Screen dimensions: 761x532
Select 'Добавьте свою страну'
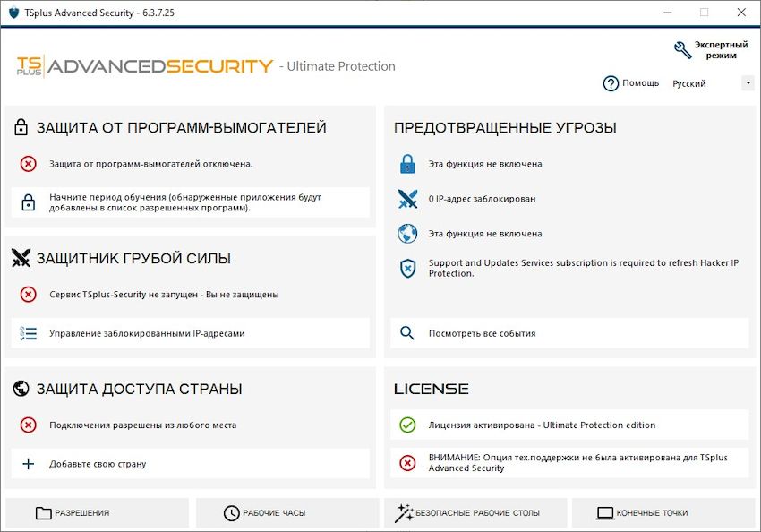190,464
